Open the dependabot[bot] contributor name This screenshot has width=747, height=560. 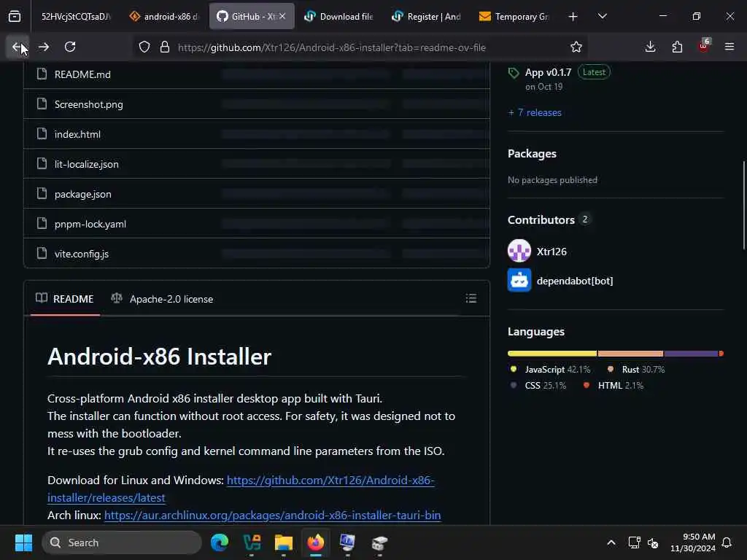(575, 281)
